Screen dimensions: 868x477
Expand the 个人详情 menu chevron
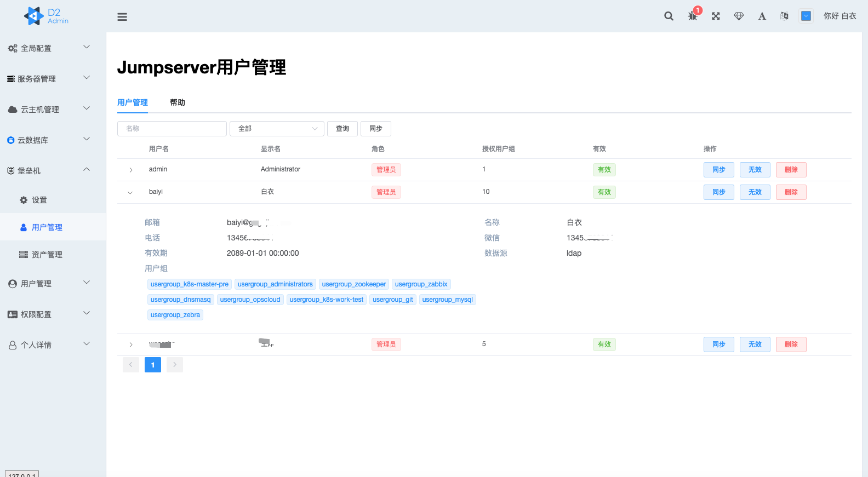point(87,344)
